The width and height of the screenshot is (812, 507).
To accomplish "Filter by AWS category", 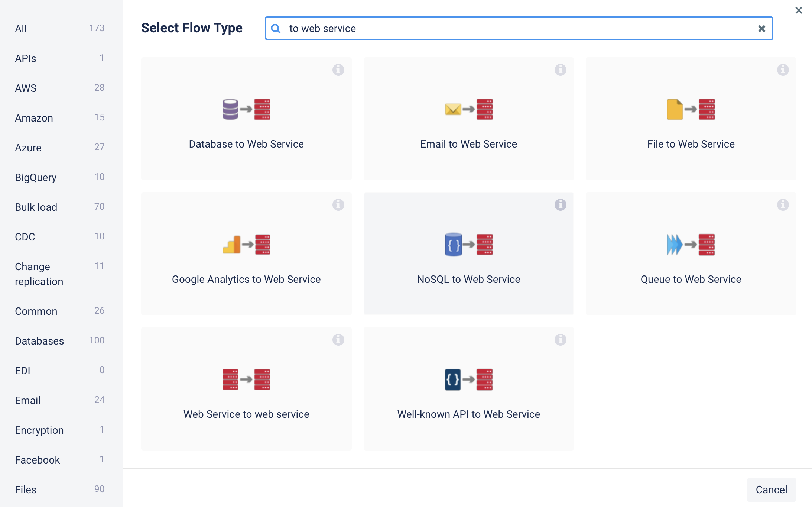I will 26,88.
